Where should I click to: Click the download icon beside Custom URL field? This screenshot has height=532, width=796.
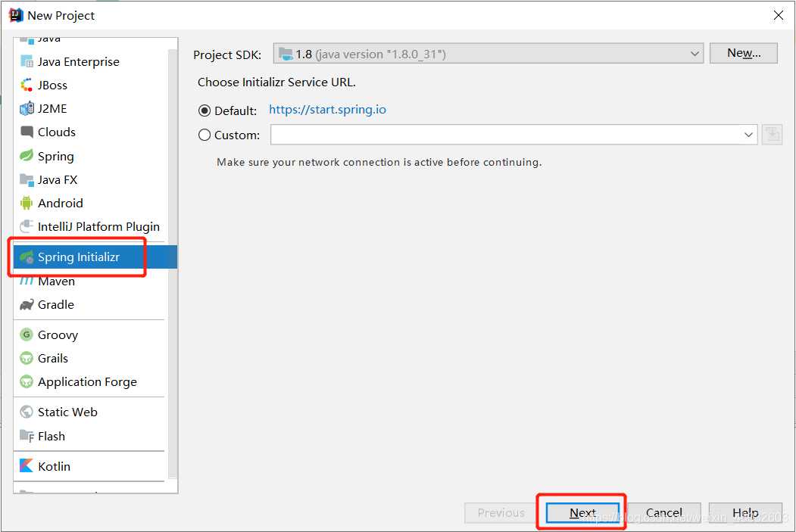[772, 135]
